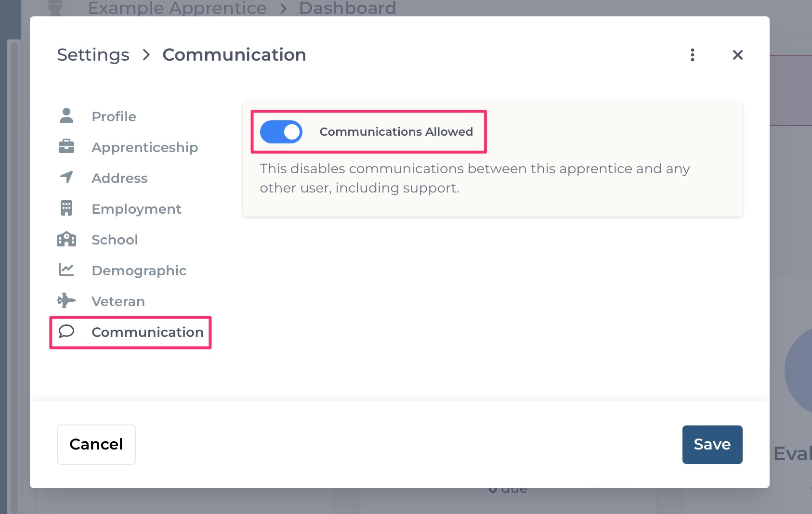
Task: Close the settings dialog with X
Action: tap(738, 55)
